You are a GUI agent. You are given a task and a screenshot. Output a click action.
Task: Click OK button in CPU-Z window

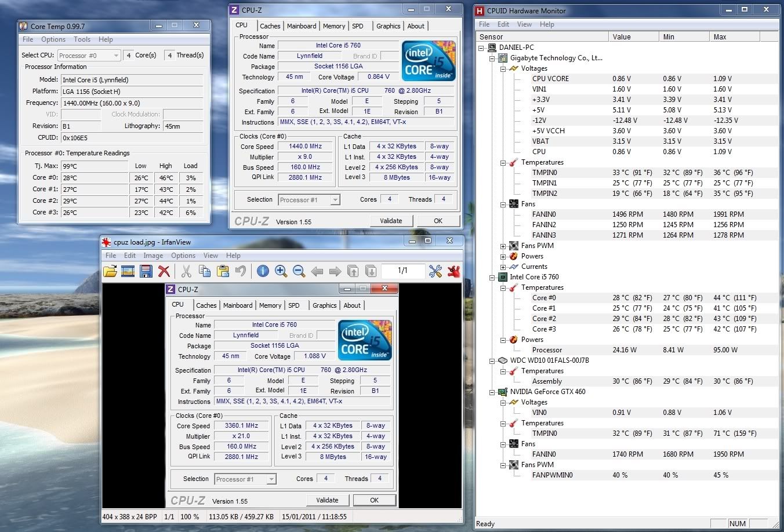[438, 221]
